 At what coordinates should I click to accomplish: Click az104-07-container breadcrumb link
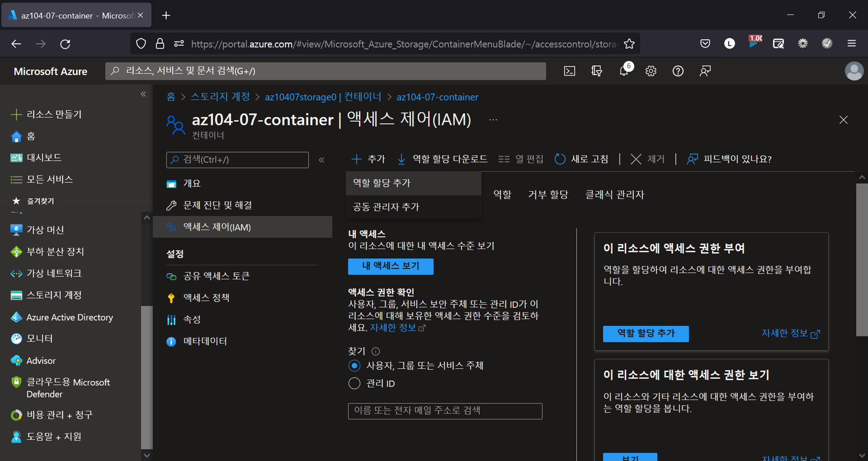(437, 97)
